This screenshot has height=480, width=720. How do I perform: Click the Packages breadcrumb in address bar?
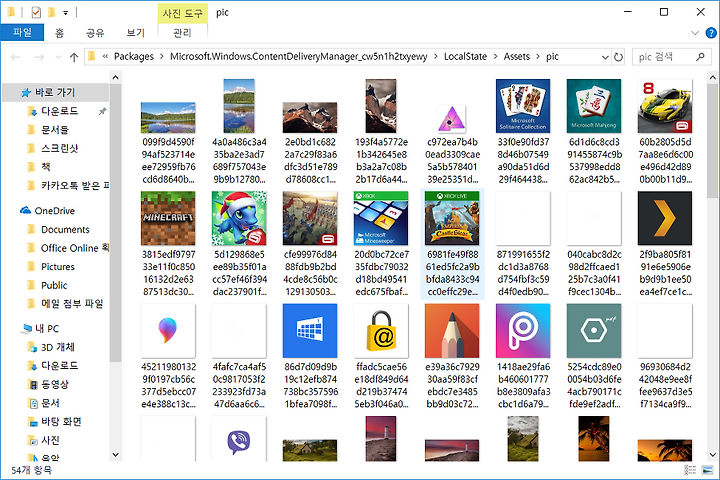point(134,56)
